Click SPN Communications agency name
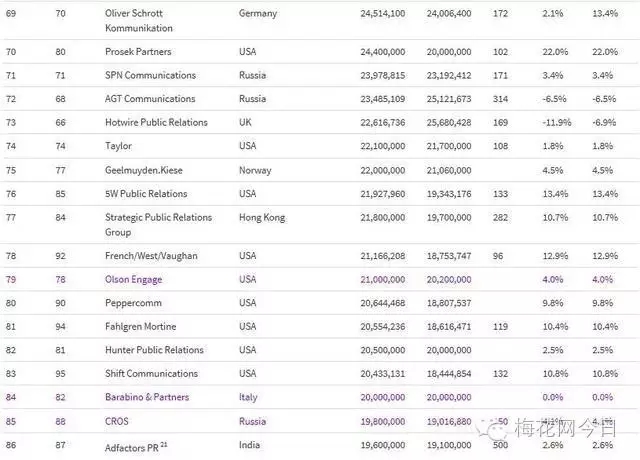 150,75
